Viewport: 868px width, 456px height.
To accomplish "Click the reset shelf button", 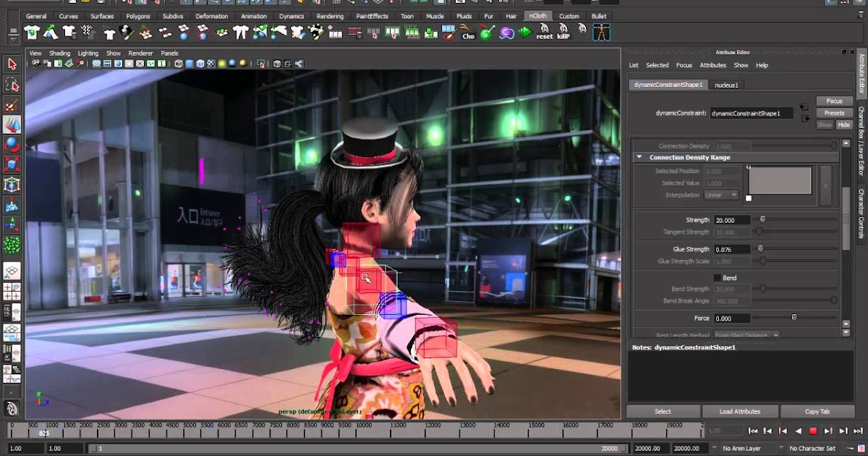I will point(544,32).
